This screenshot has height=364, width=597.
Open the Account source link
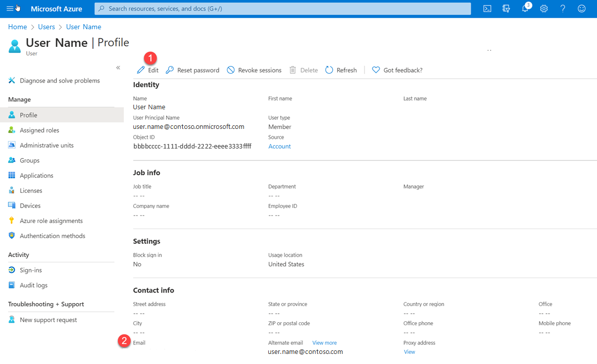pos(279,146)
